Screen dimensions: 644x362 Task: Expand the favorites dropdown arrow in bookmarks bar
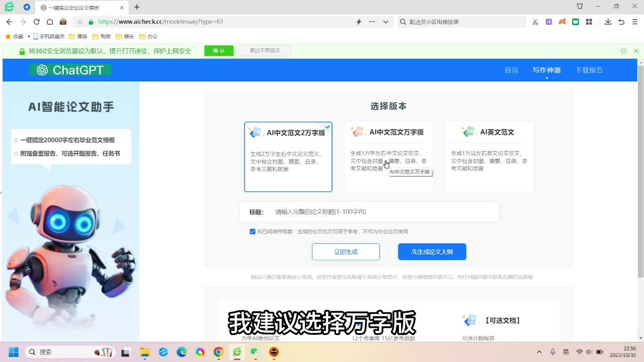point(29,37)
